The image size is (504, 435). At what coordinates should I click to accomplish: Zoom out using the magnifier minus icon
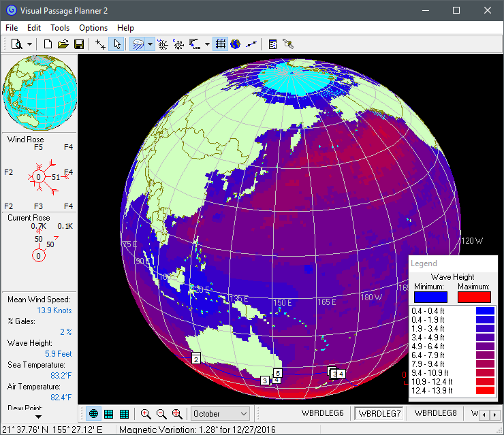161,414
